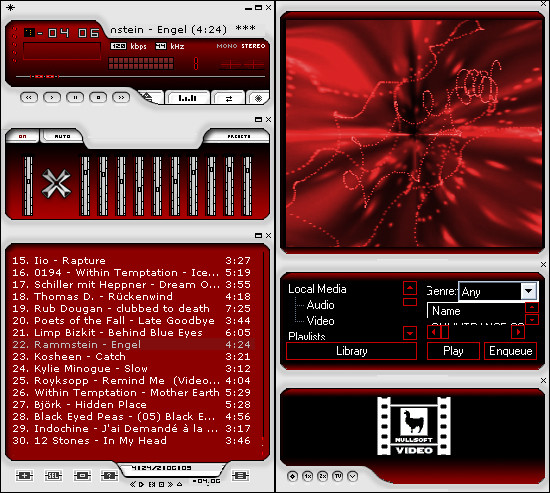
Task: Click the playlist SEL select button
Action: pos(53,475)
